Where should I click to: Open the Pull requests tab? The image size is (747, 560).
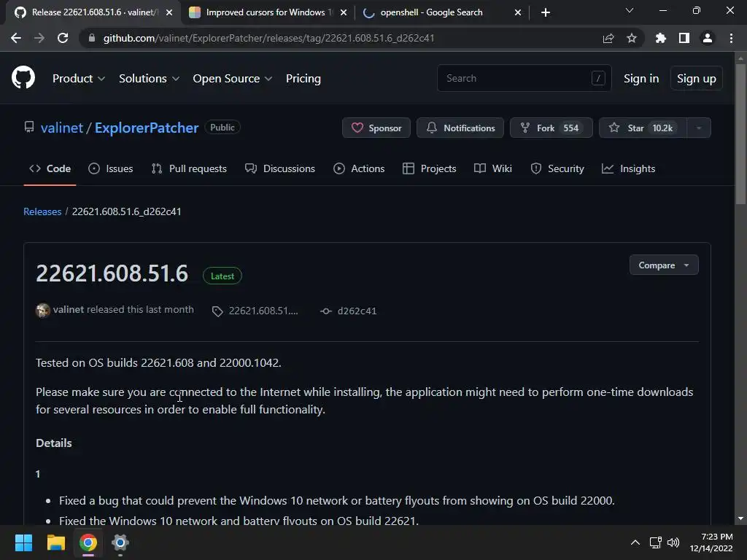tap(189, 168)
